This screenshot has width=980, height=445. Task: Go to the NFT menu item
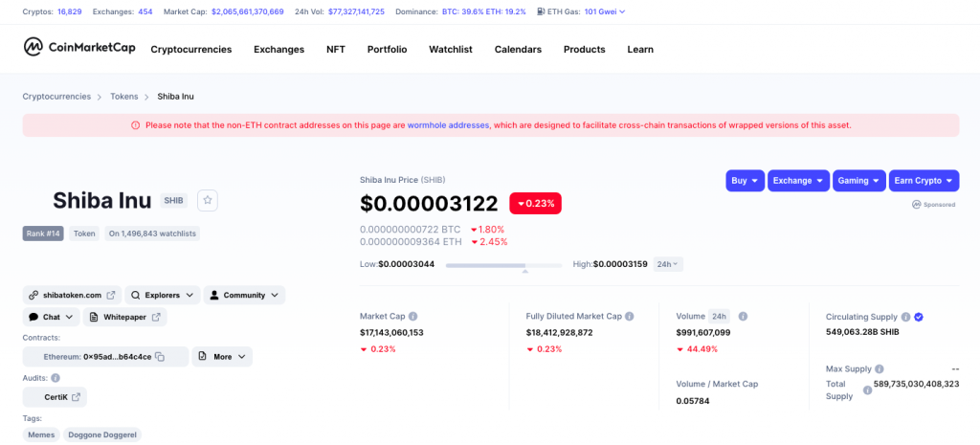click(336, 50)
